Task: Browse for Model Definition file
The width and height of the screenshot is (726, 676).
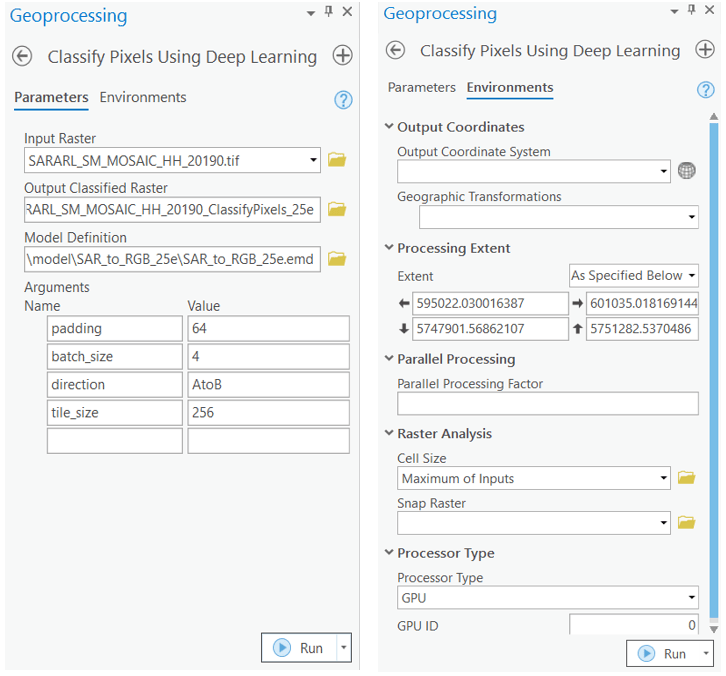Action: (337, 260)
